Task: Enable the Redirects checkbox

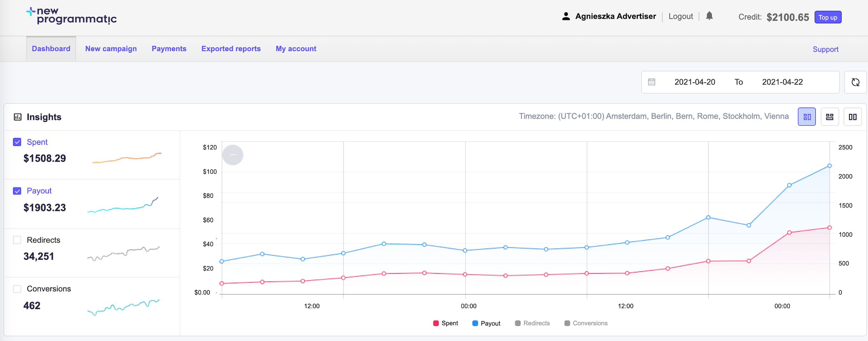Action: point(17,240)
